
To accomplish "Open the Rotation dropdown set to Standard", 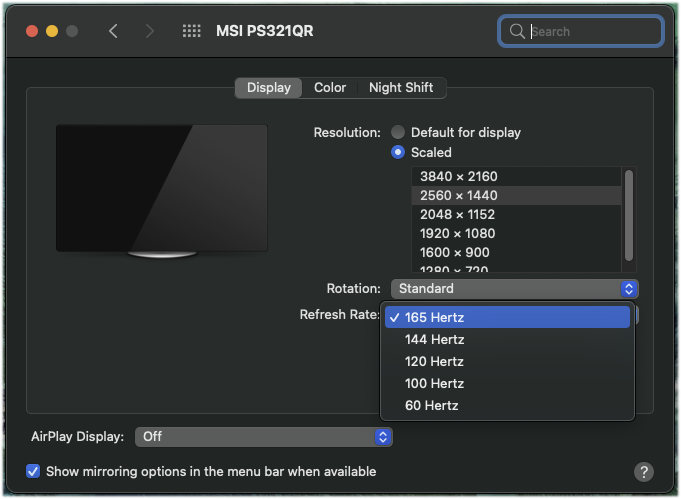I will 515,289.
